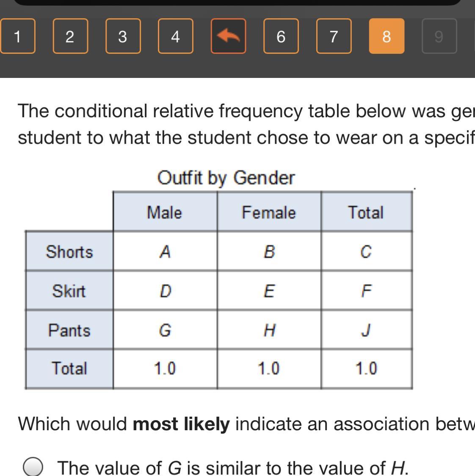This screenshot has width=475, height=476.
Task: Click the Shorts row label
Action: [x=69, y=252]
